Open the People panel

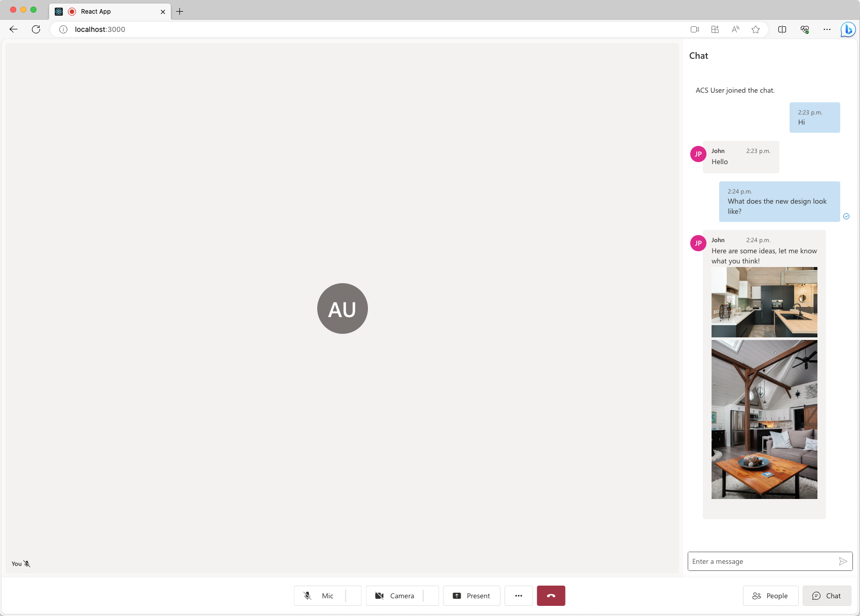(x=770, y=596)
